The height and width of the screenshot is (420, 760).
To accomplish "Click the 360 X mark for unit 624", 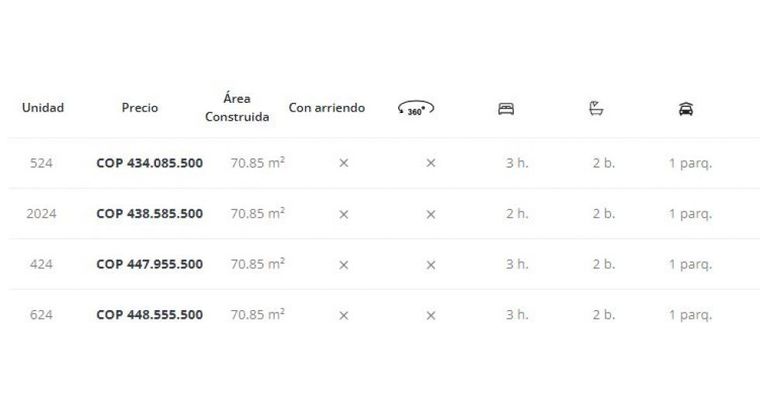I will (x=430, y=315).
